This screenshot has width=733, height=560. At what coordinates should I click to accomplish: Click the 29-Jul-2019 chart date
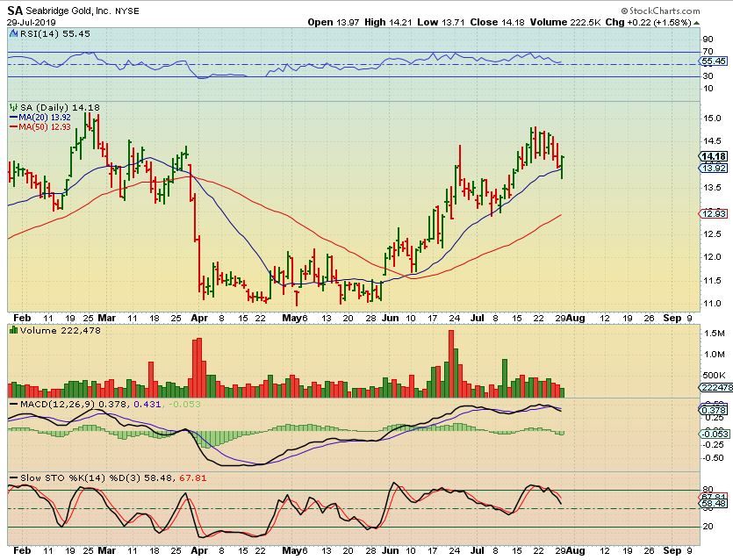tap(32, 23)
